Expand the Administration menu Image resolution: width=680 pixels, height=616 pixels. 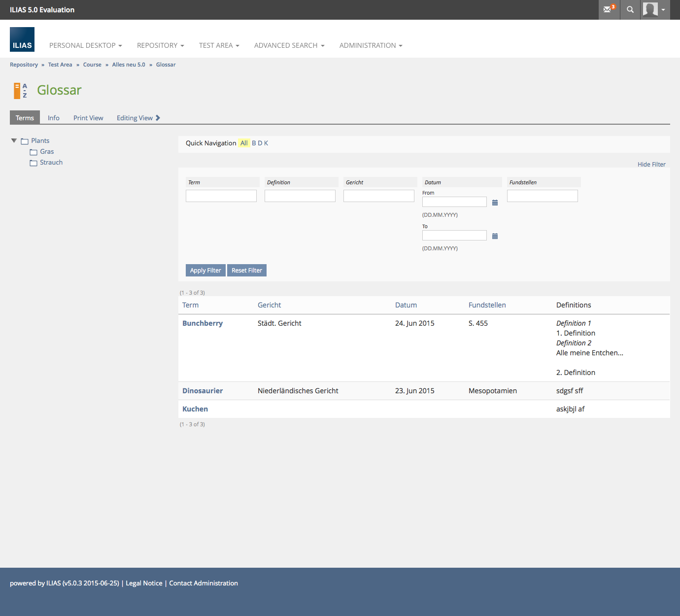coord(371,45)
